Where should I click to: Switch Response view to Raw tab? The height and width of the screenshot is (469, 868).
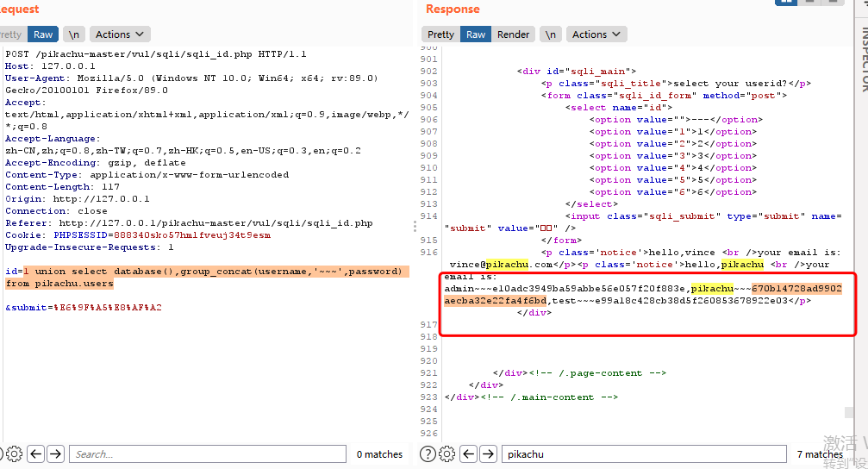pos(476,34)
